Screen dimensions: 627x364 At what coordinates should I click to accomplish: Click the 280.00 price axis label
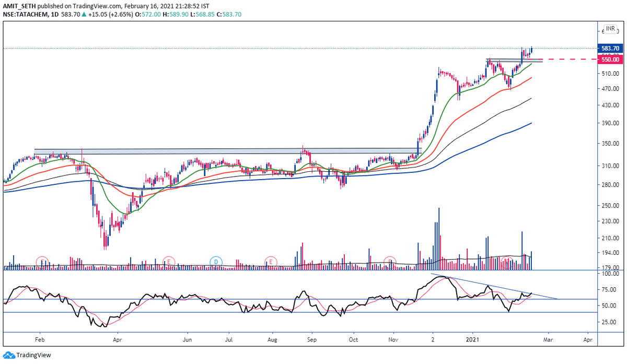(x=610, y=185)
